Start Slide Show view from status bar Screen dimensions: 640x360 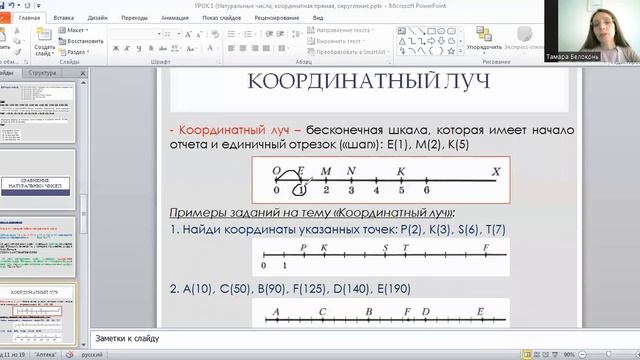point(555,354)
